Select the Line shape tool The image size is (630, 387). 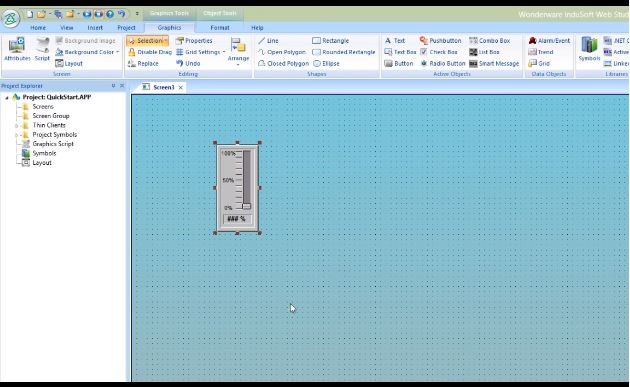click(268, 41)
